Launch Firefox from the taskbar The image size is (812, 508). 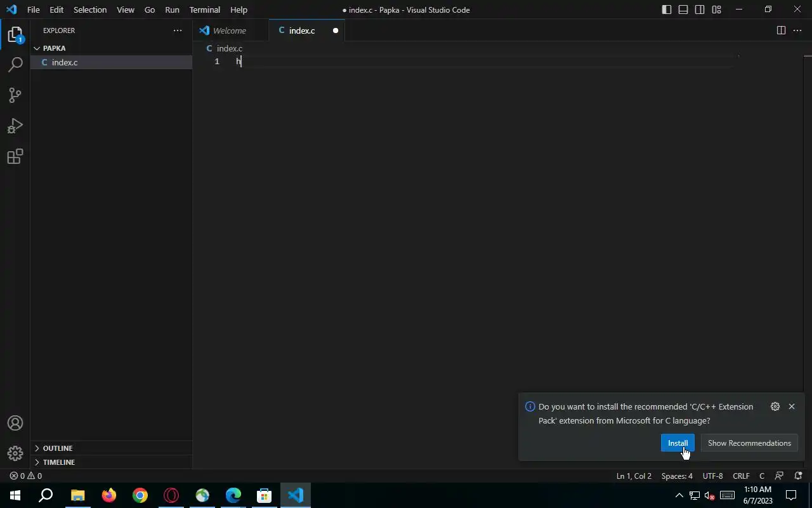[x=109, y=495]
